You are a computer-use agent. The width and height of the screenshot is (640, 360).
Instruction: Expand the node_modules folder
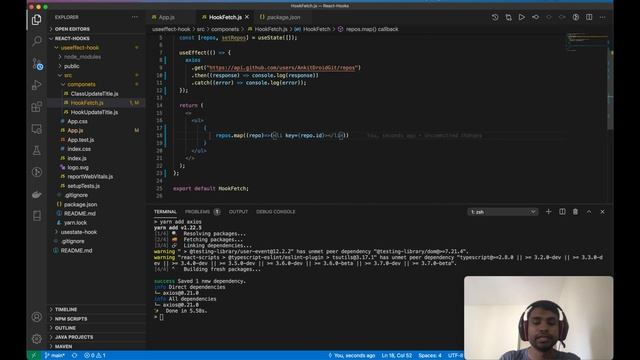82,57
